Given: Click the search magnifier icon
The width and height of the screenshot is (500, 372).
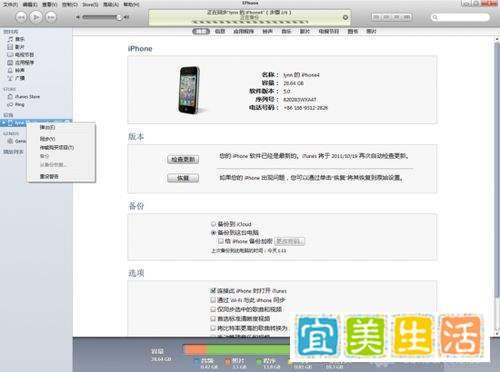Looking at the screenshot, I should (435, 17).
